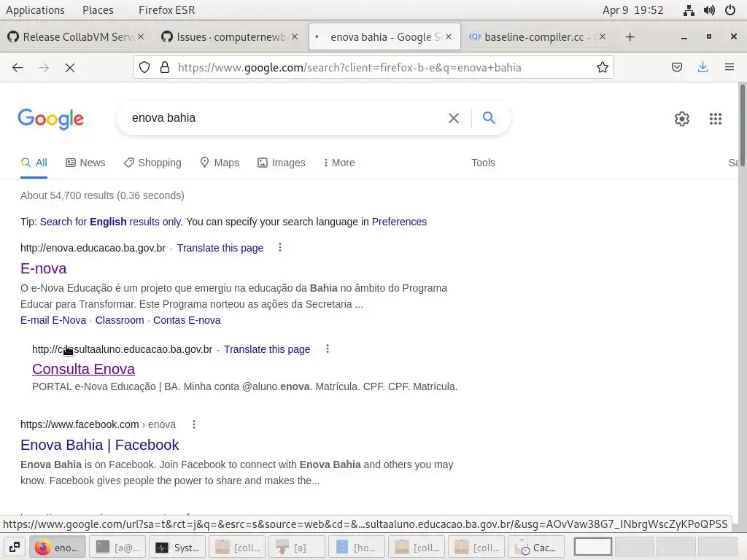The image size is (747, 560).
Task: Switch to the [ho... taskbar window
Action: click(x=357, y=548)
